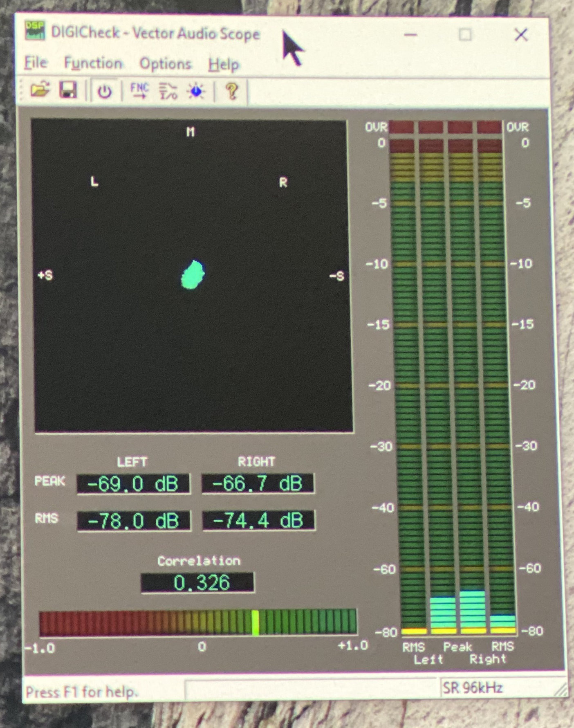This screenshot has height=728, width=574.
Task: Open the I/O input settings icon
Action: (168, 91)
